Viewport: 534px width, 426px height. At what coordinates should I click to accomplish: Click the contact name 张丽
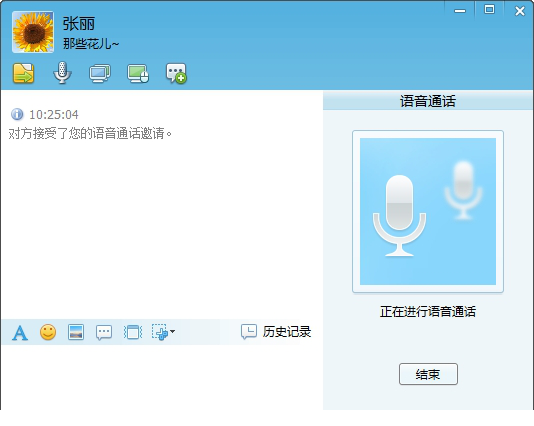79,24
